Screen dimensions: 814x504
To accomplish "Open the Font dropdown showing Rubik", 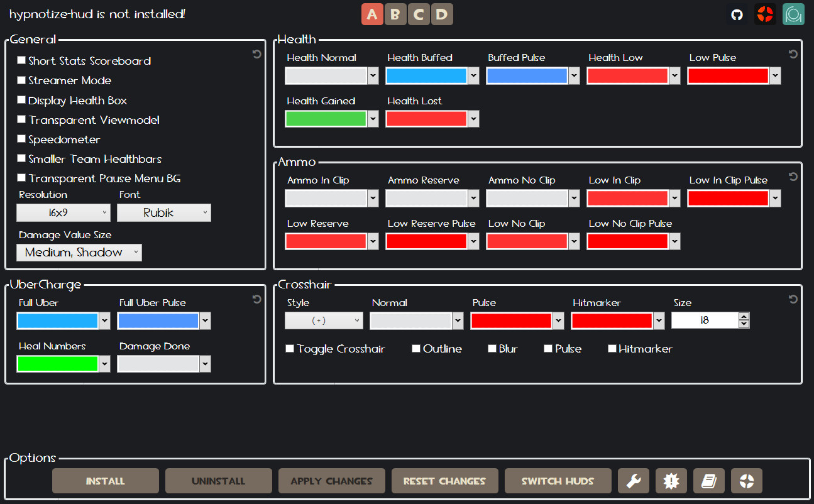I will point(164,212).
